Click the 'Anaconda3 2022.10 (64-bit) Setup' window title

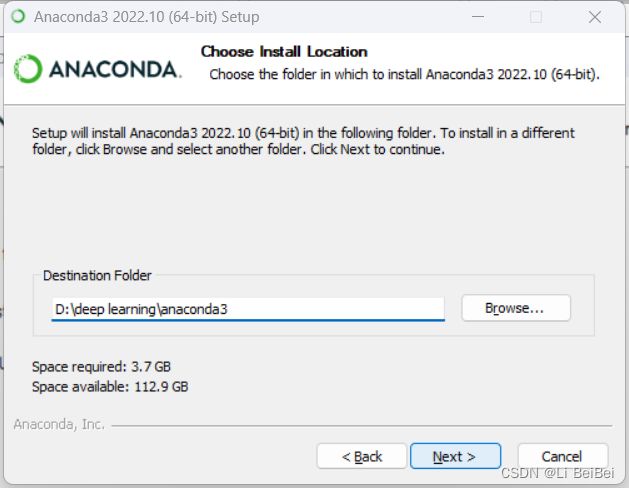pyautogui.click(x=146, y=17)
